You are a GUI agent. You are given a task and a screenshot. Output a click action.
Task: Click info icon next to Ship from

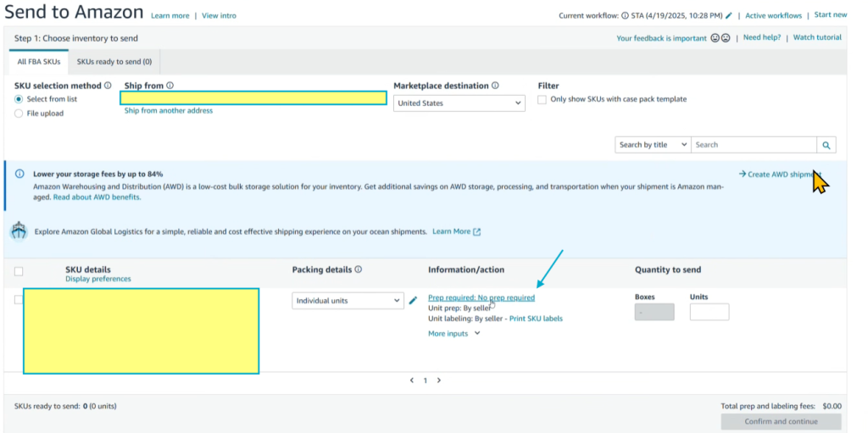(170, 86)
